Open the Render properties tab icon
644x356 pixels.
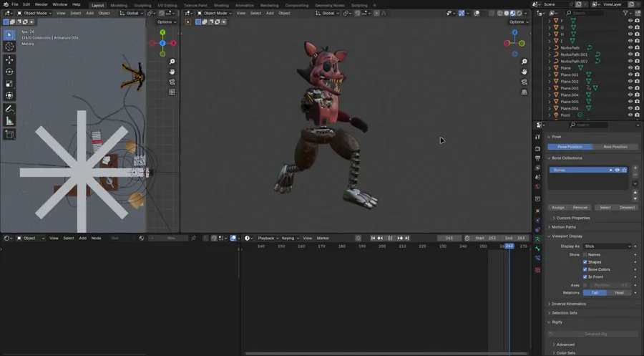point(537,148)
